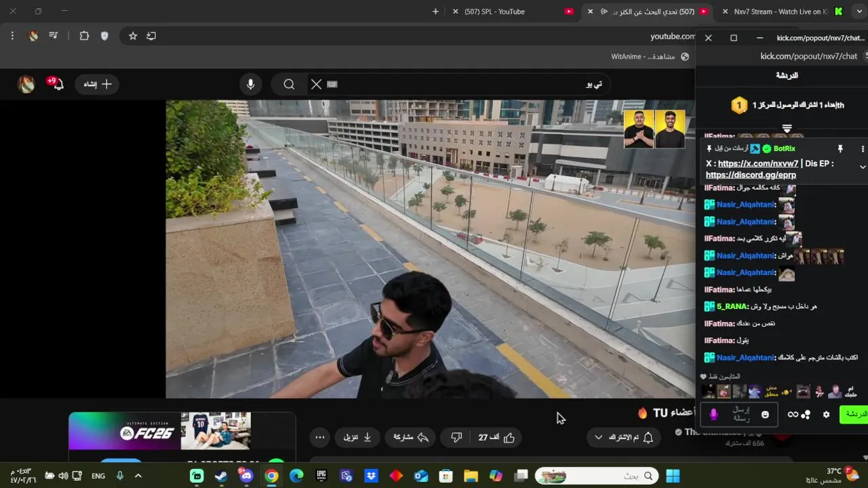868x488 pixels.
Task: Open Chrome extensions puzzle icon
Action: (84, 36)
